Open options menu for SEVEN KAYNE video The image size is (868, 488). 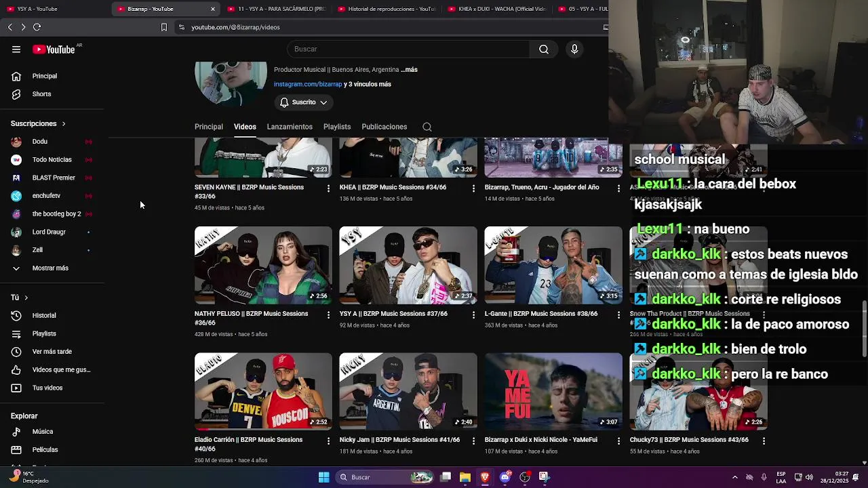point(328,188)
